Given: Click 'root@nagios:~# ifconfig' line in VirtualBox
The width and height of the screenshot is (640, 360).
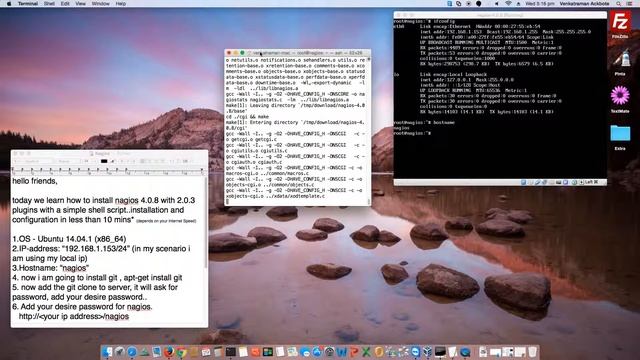Looking at the screenshot, I should (424, 21).
